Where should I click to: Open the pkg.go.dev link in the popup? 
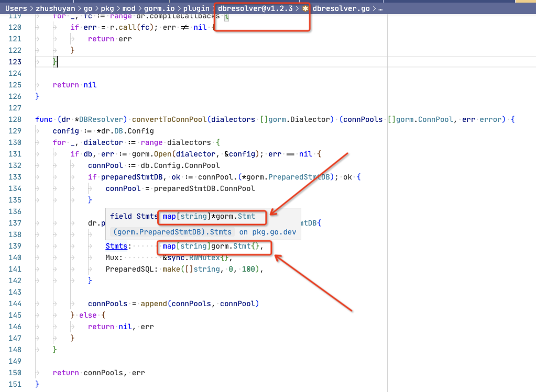[274, 232]
